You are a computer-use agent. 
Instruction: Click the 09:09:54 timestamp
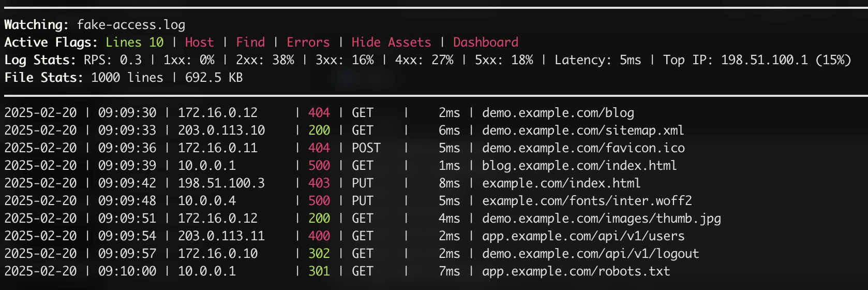coord(127,236)
